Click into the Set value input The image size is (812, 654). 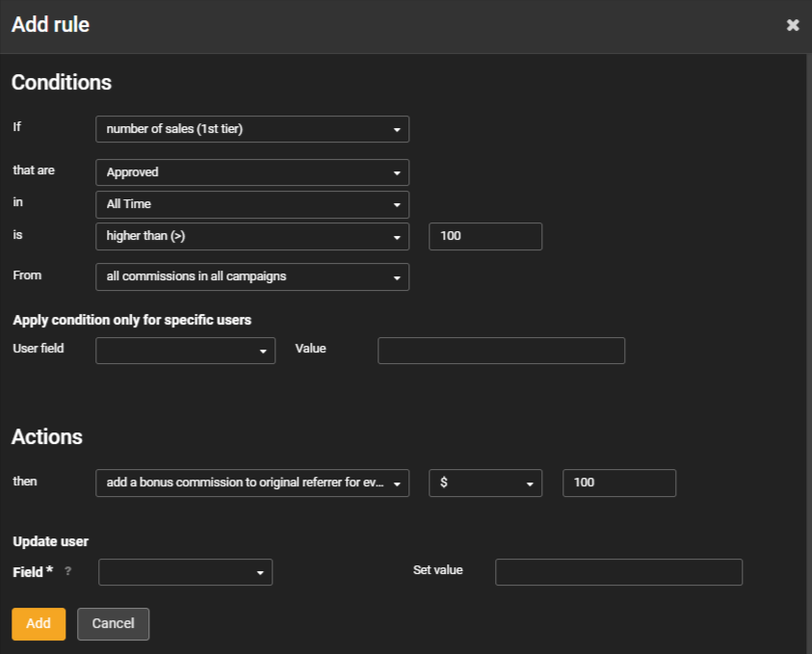click(618, 572)
